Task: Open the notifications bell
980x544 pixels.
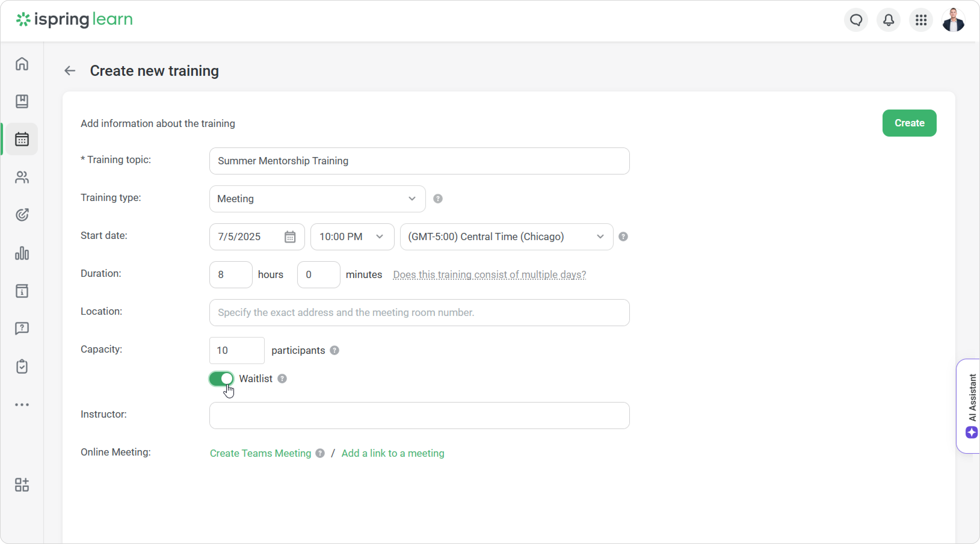Action: click(888, 20)
